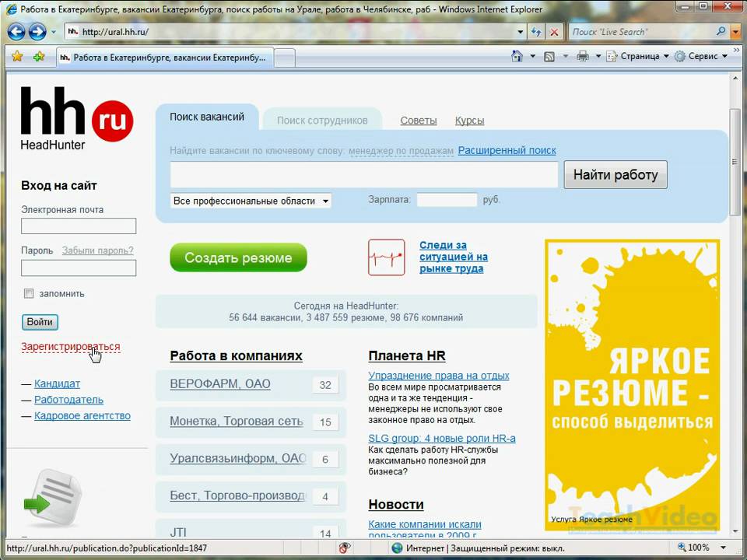Select the hh.ru browser tab

165,57
